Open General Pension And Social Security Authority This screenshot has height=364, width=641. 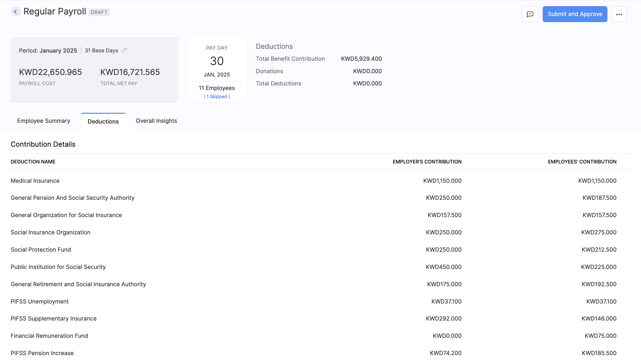[x=72, y=198]
